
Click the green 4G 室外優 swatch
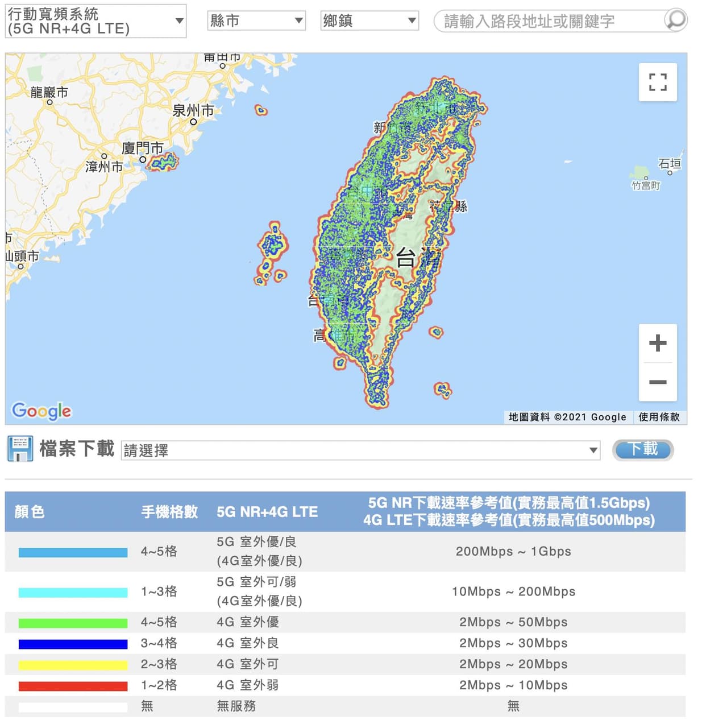pos(73,623)
